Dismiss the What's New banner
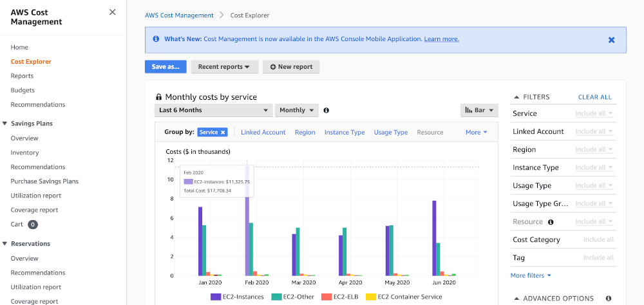 click(x=611, y=39)
